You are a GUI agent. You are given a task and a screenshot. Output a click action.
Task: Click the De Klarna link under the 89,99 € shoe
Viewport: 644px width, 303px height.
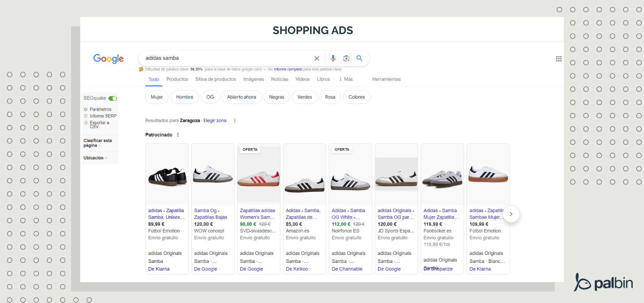coord(159,269)
